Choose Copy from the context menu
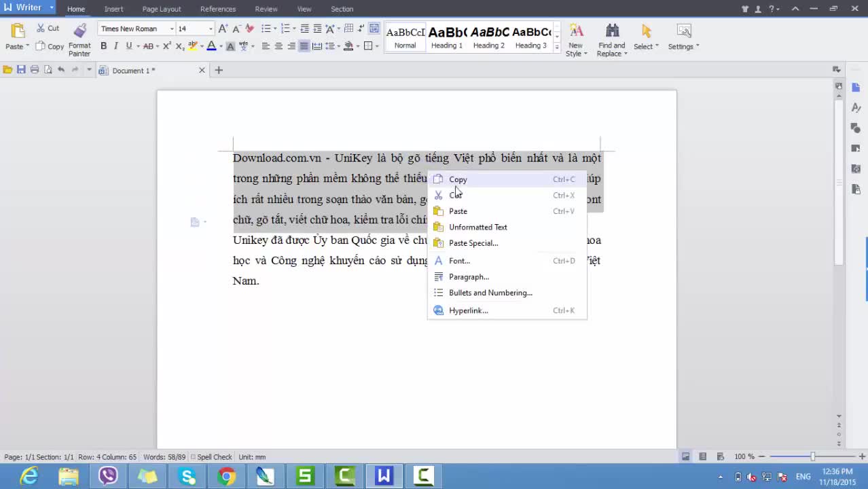This screenshot has height=489, width=868. (x=507, y=179)
